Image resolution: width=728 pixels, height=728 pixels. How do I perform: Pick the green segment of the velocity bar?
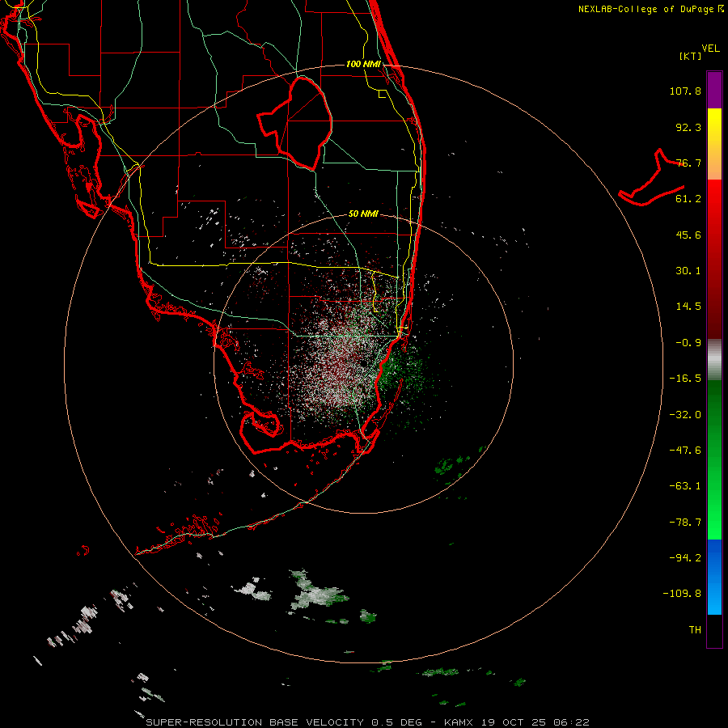pyautogui.click(x=714, y=459)
